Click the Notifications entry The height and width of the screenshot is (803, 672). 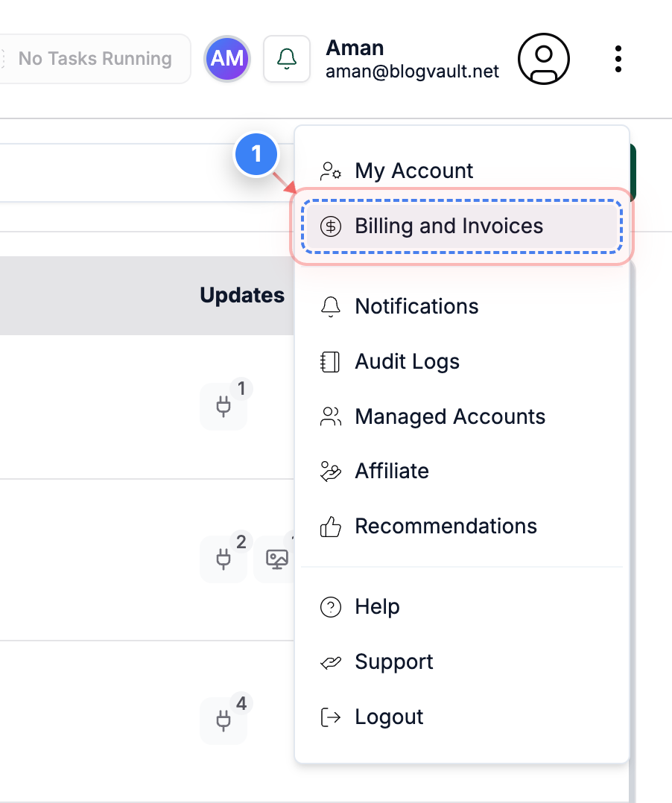pos(416,306)
